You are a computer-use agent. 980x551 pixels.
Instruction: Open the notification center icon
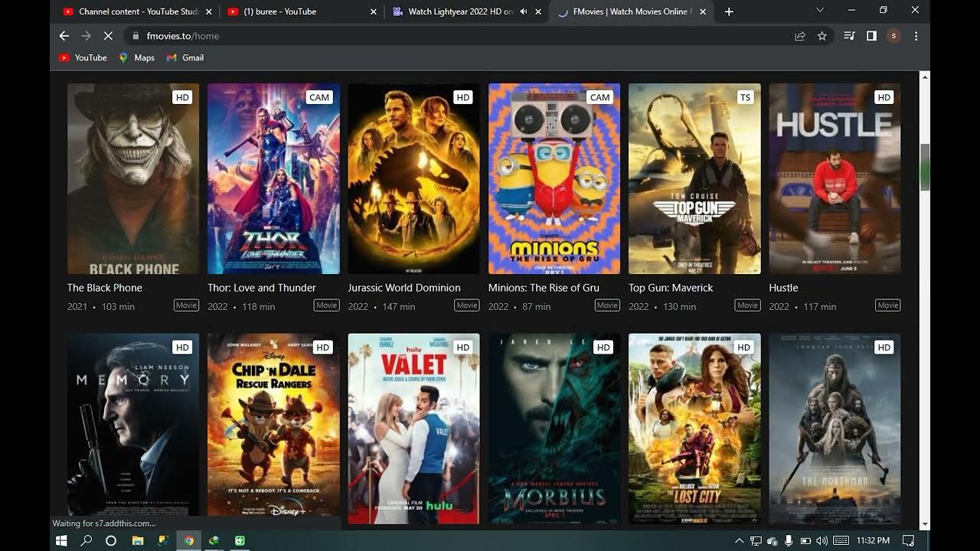click(x=909, y=540)
